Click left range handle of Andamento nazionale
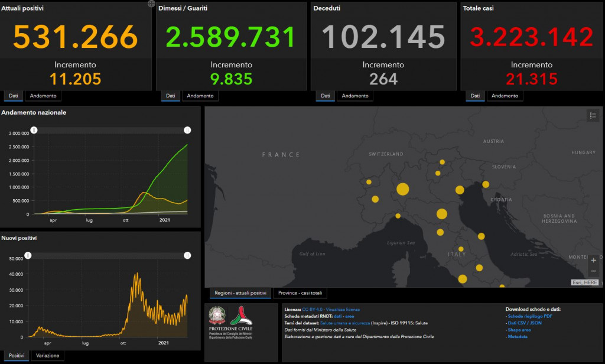The height and width of the screenshot is (364, 605). 34,131
